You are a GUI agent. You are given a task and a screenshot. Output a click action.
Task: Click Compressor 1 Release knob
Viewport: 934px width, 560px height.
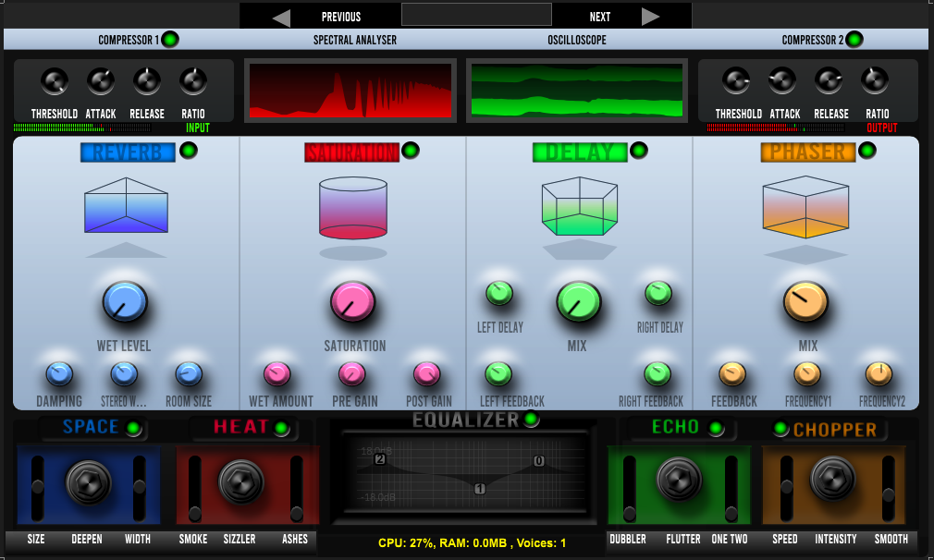click(x=146, y=81)
